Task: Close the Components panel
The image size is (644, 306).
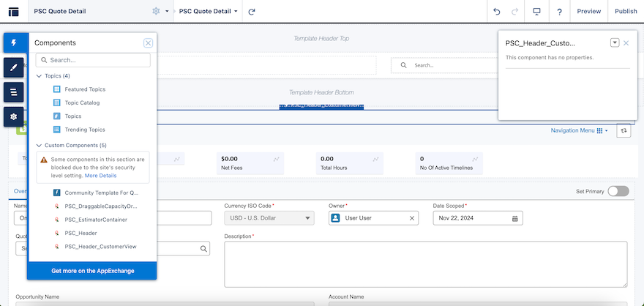Action: tap(149, 43)
